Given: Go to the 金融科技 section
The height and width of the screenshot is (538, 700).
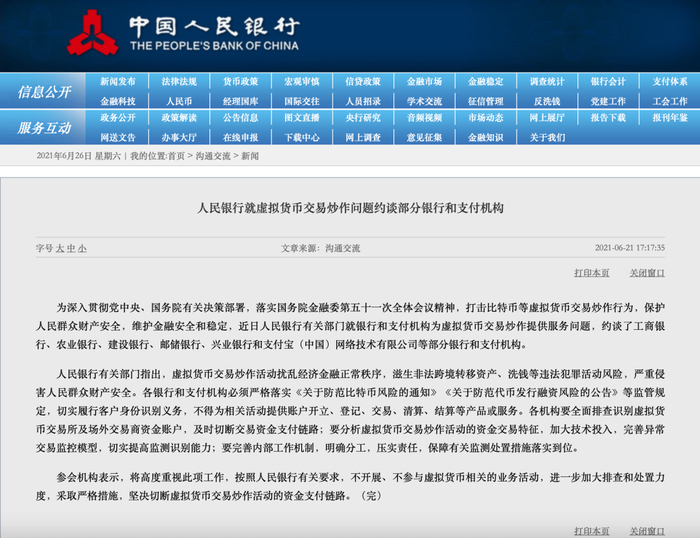Looking at the screenshot, I should point(118,101).
